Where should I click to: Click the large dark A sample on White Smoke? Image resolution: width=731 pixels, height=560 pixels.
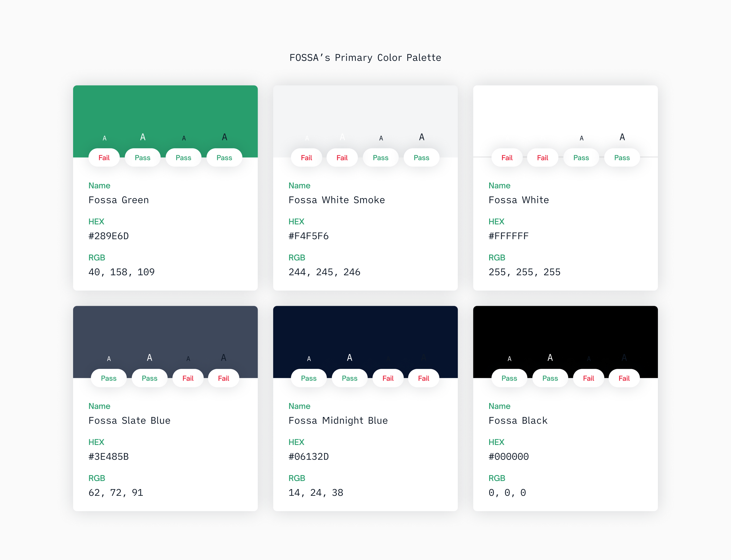[x=422, y=137]
